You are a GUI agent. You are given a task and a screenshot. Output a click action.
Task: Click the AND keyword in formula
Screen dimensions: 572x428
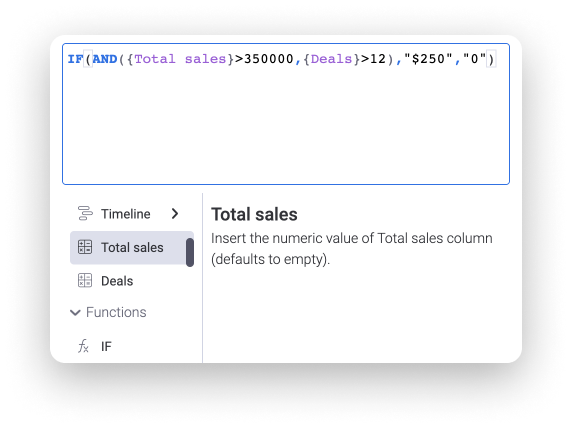pos(105,59)
